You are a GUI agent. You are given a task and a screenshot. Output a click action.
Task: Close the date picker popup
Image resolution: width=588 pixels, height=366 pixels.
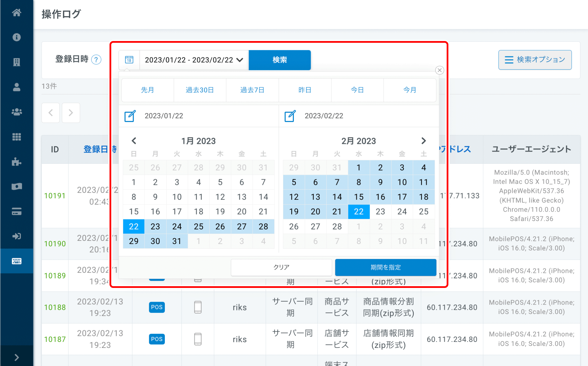tap(439, 70)
